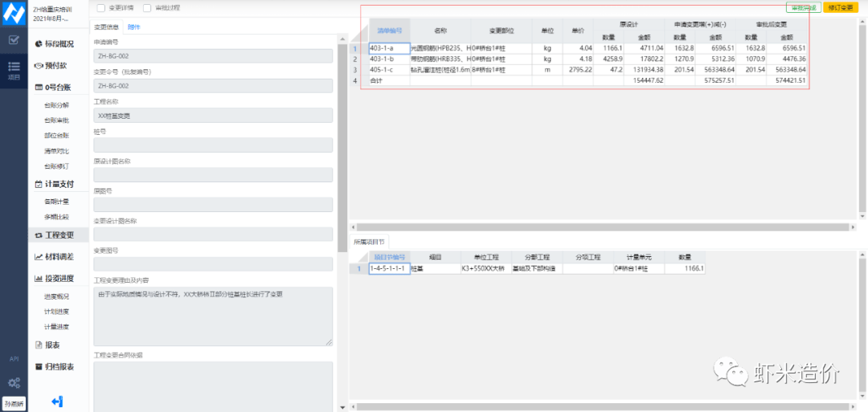Select the 403-1-a cell in the table
The width and height of the screenshot is (868, 412).
click(x=389, y=48)
